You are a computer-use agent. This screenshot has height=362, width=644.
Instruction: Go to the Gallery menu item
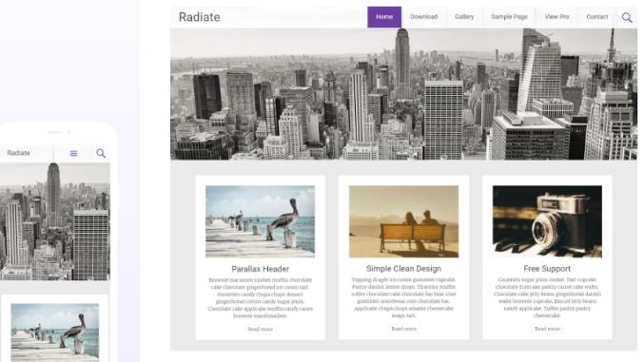[464, 17]
